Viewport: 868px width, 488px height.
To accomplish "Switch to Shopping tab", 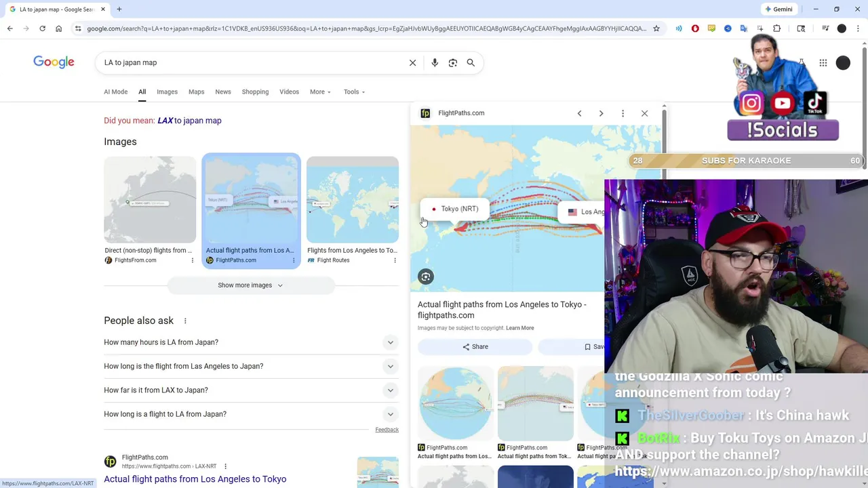I will 255,91.
